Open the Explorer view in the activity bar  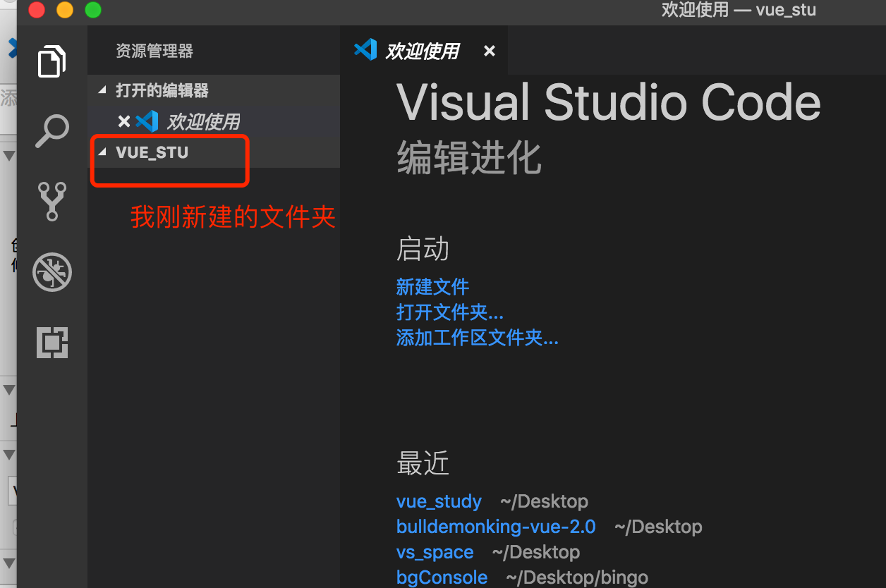[51, 61]
